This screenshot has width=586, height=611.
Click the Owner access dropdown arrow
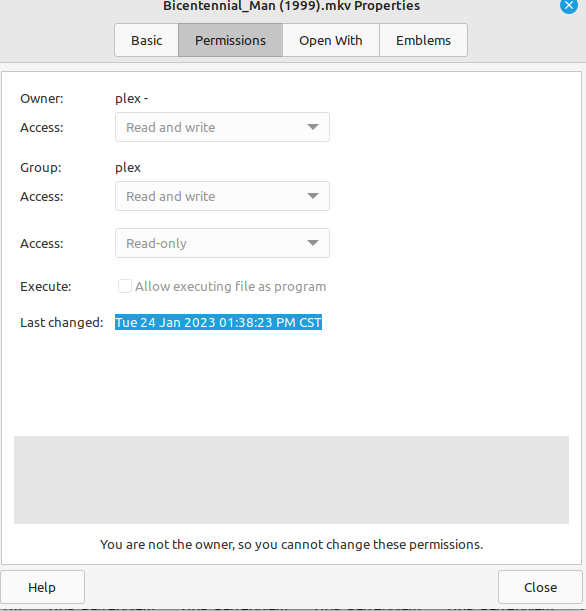(x=313, y=127)
